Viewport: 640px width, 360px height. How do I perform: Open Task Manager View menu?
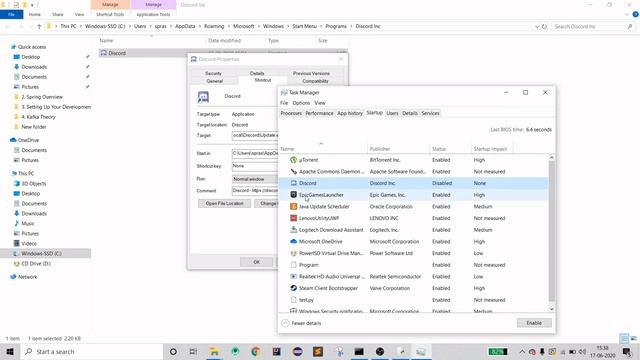(320, 103)
